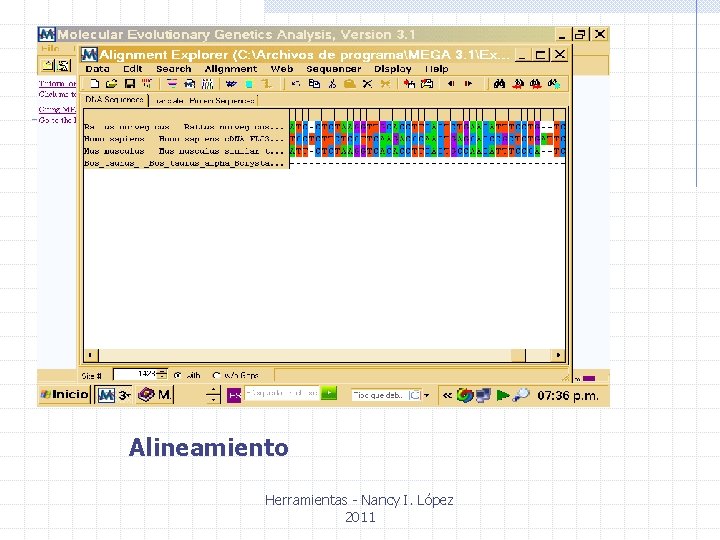Select the 'with' gaps radio button

point(178,375)
